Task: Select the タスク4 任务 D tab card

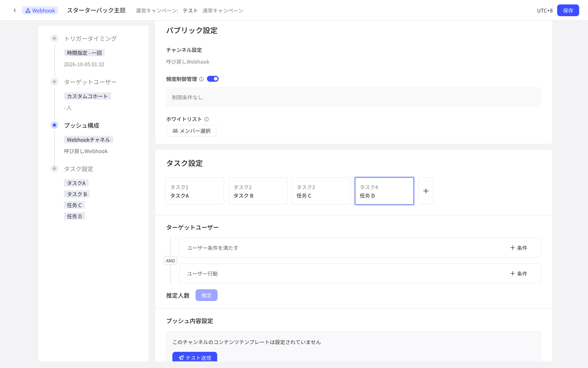Action: click(384, 191)
